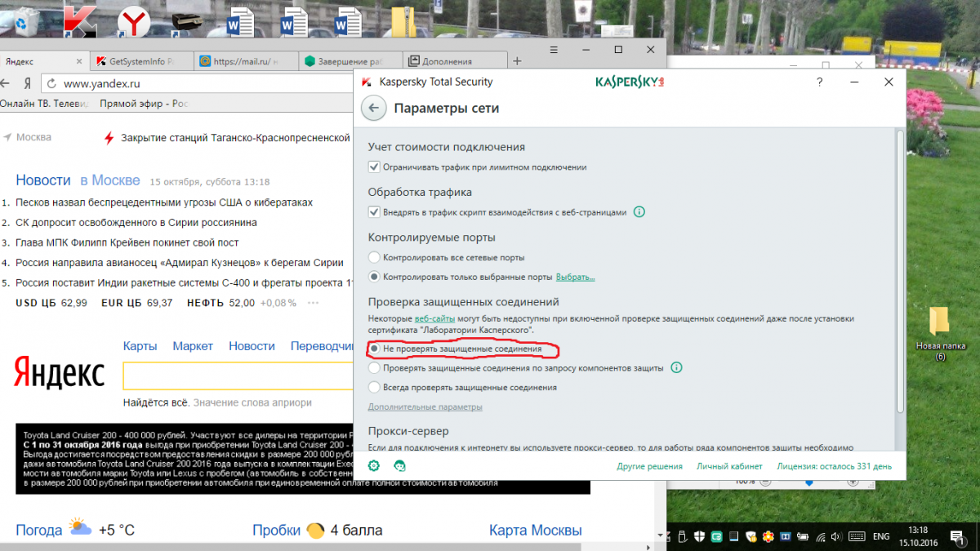Open Yandex browser hamburger menu
The image size is (980, 551).
pyautogui.click(x=554, y=50)
